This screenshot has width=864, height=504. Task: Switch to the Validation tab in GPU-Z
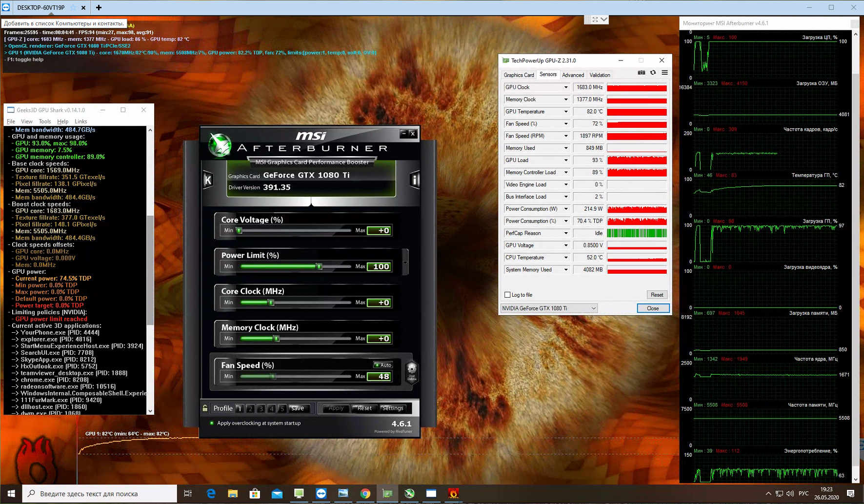tap(600, 75)
